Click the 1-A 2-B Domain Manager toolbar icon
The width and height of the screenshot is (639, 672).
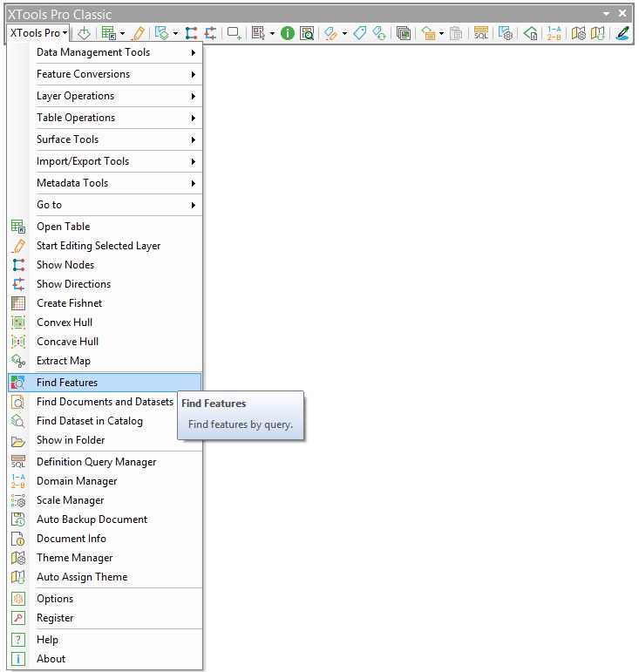554,33
